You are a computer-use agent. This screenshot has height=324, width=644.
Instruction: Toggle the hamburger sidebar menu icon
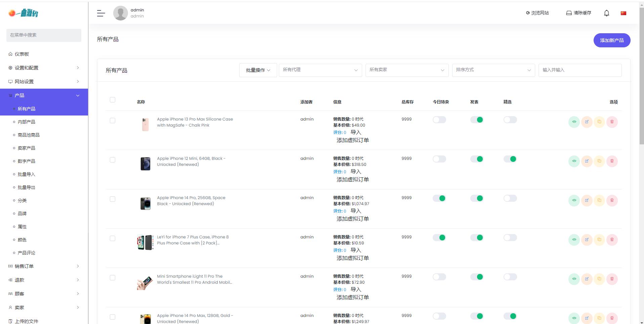[x=101, y=13]
